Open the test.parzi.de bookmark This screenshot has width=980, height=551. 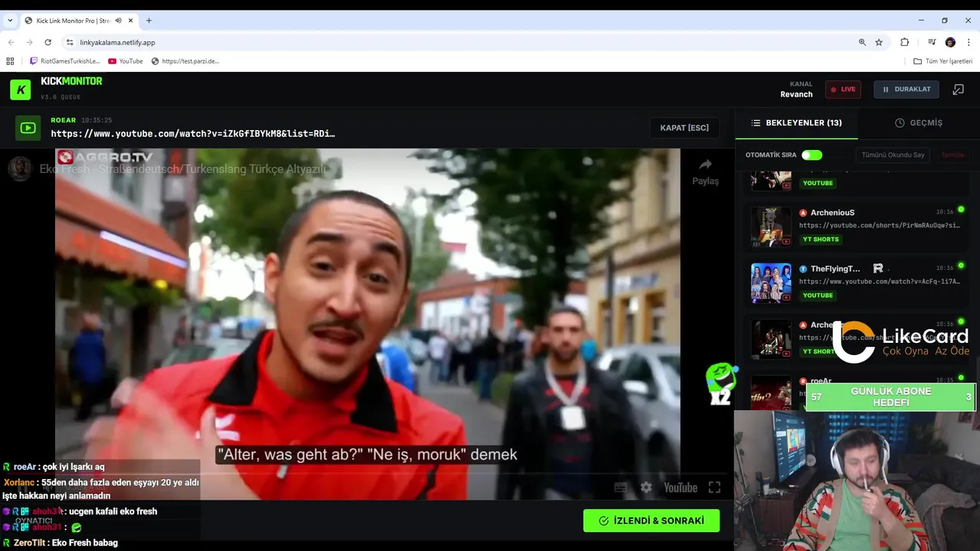(x=185, y=61)
